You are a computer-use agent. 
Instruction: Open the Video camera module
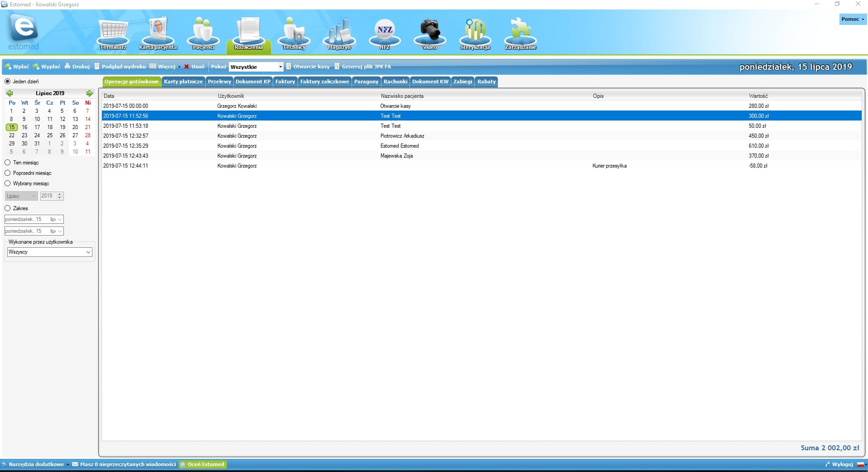(429, 34)
